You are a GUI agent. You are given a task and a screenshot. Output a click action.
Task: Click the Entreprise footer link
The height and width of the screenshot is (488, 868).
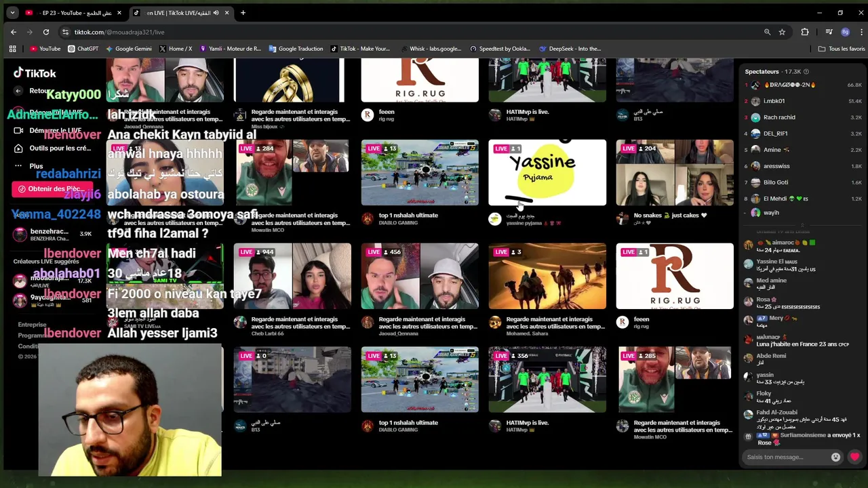(x=32, y=325)
